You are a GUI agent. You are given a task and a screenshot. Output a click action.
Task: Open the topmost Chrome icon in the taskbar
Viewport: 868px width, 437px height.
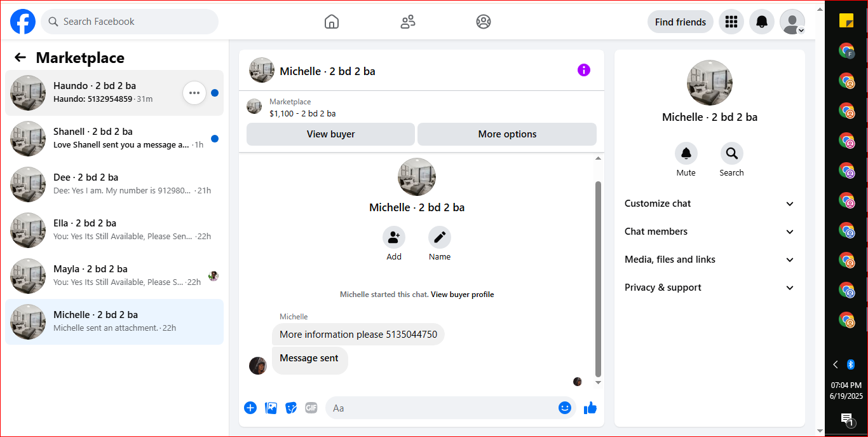pos(846,51)
